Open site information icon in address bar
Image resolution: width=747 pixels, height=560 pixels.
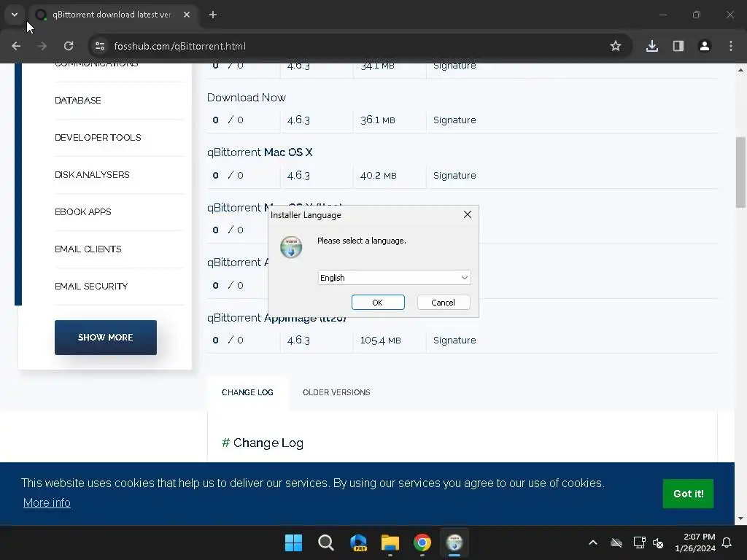pos(99,46)
